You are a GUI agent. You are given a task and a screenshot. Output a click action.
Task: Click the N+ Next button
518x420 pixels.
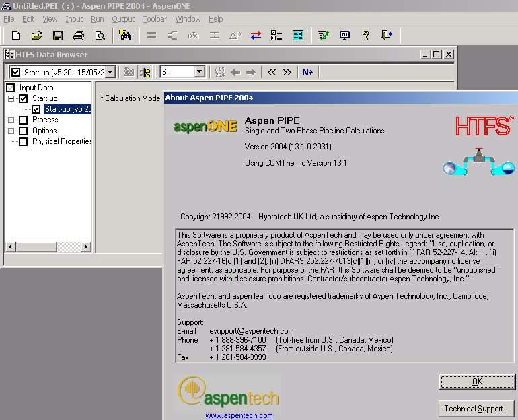[x=307, y=72]
